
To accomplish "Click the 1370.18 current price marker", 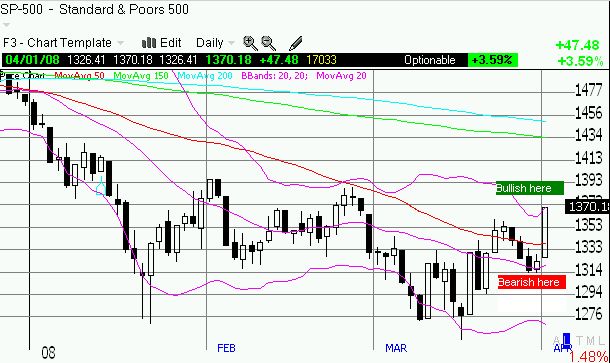I will pos(587,206).
